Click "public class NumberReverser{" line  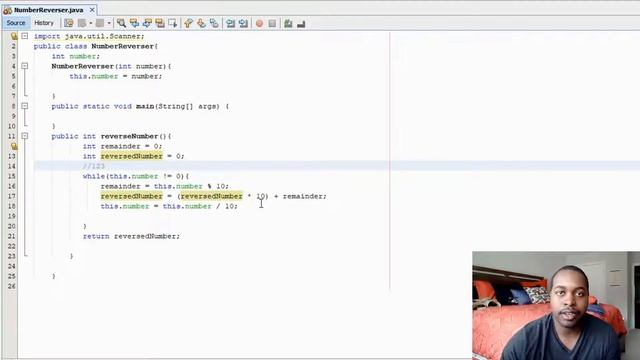click(x=96, y=46)
